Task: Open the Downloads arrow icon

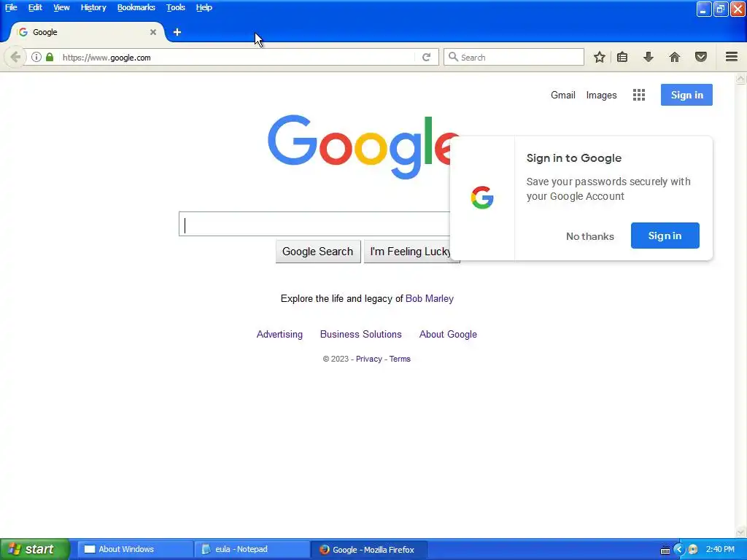Action: pyautogui.click(x=649, y=57)
